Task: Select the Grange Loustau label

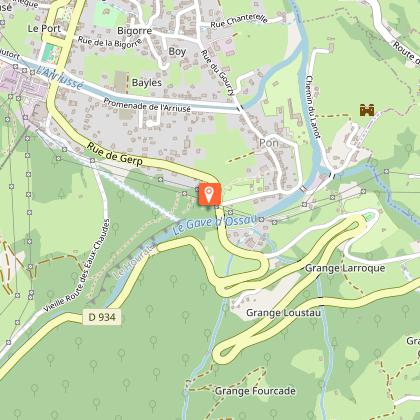Action: point(283,313)
